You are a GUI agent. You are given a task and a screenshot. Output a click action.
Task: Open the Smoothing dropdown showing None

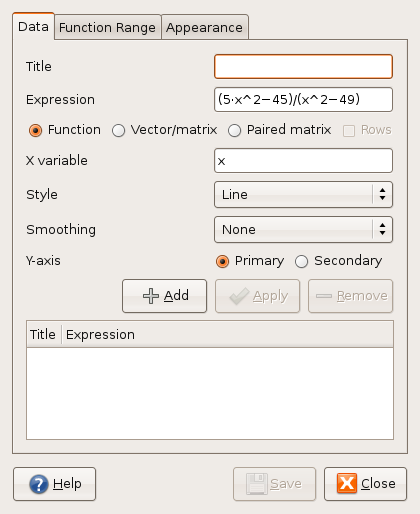[x=303, y=230]
